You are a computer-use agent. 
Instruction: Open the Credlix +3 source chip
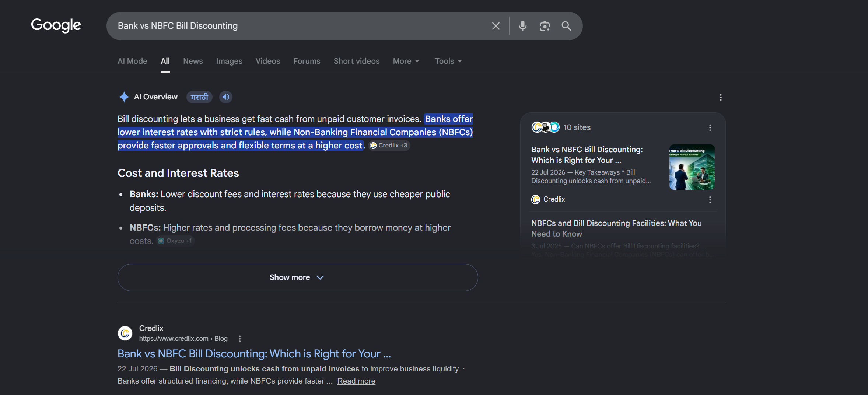(x=389, y=146)
